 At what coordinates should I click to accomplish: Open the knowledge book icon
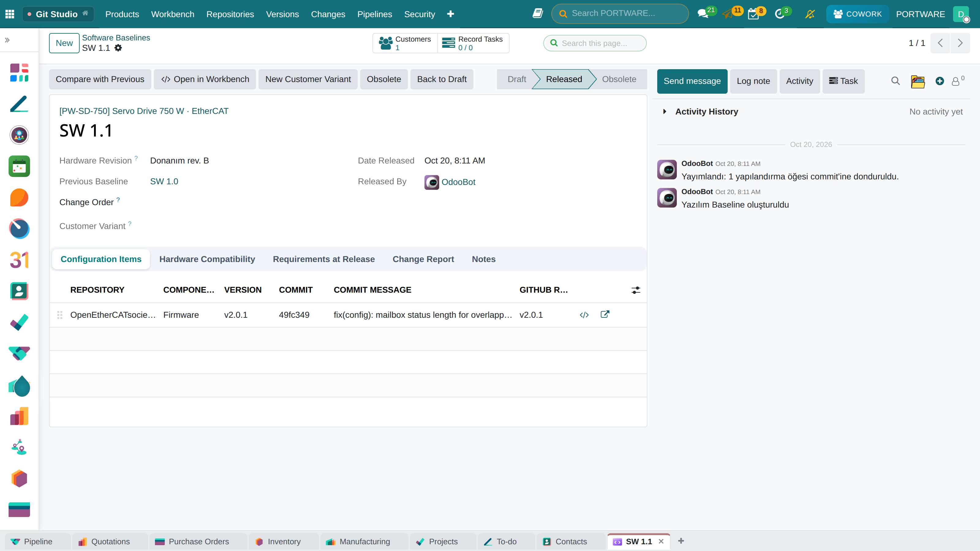click(x=537, y=14)
